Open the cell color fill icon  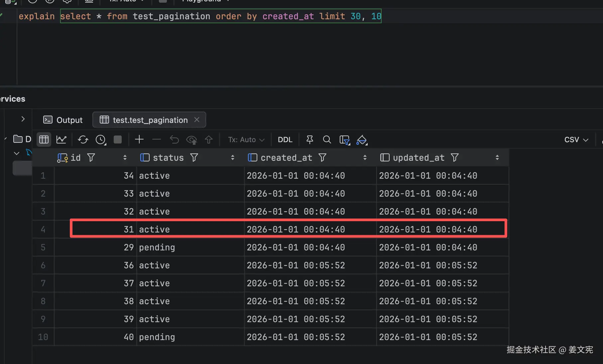[x=361, y=140]
